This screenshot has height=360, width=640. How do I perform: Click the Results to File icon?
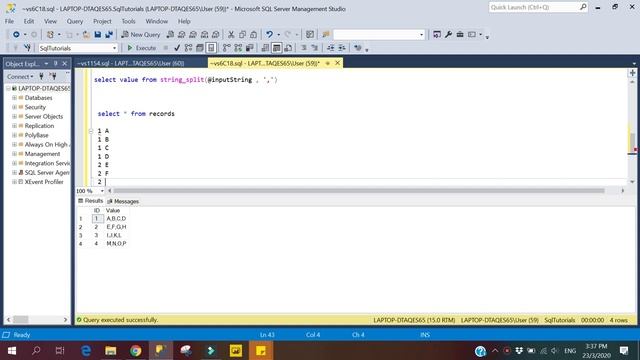coord(288,48)
